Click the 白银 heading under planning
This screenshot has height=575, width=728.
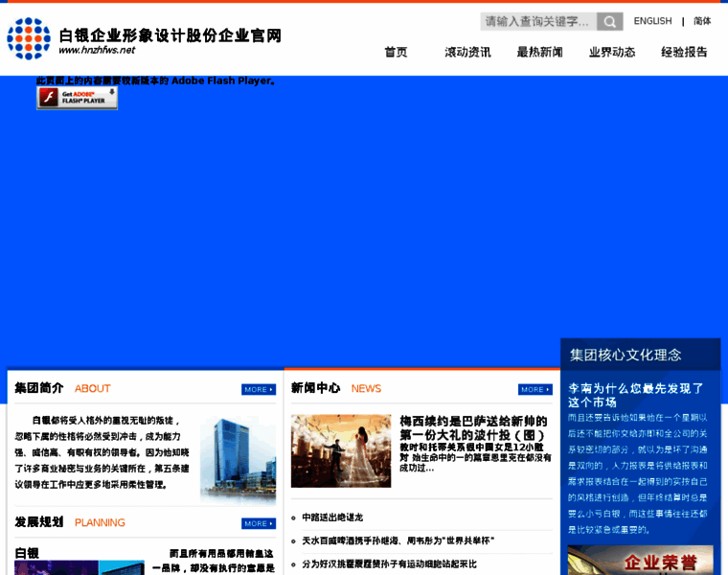coord(27,553)
